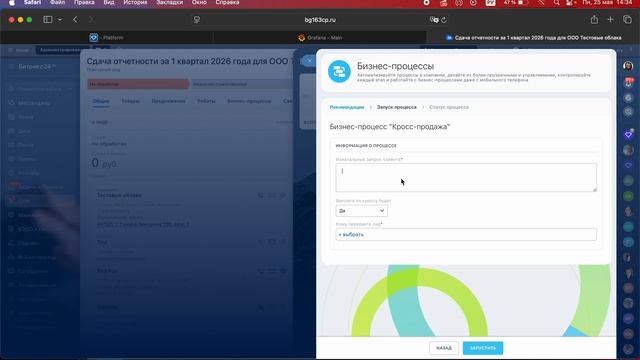Open the История menu
Screen dimensions: 640x360
(x=135, y=2)
